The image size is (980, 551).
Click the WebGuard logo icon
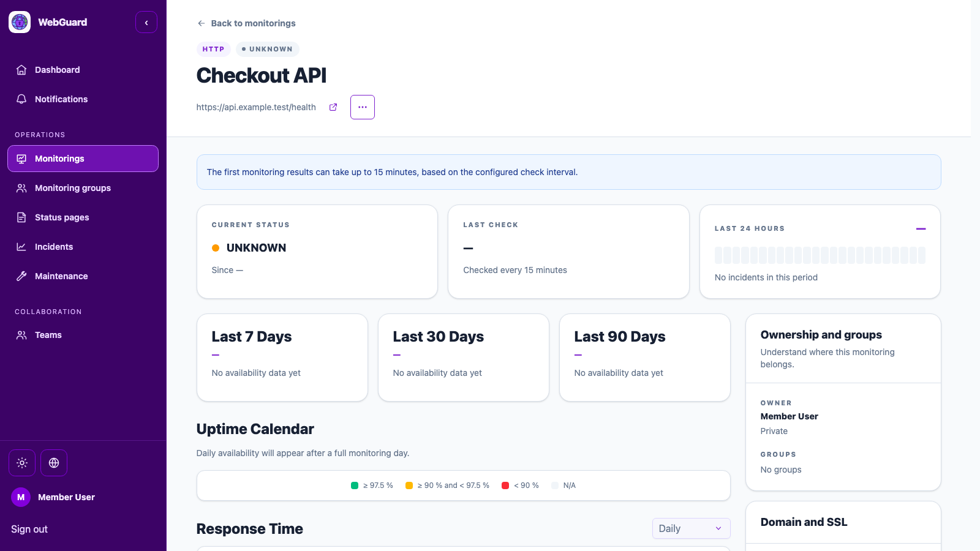[20, 22]
